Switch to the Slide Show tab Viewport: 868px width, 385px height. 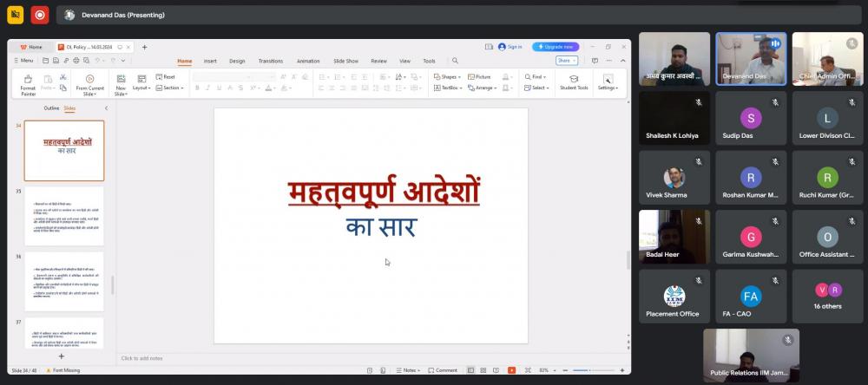coord(345,61)
